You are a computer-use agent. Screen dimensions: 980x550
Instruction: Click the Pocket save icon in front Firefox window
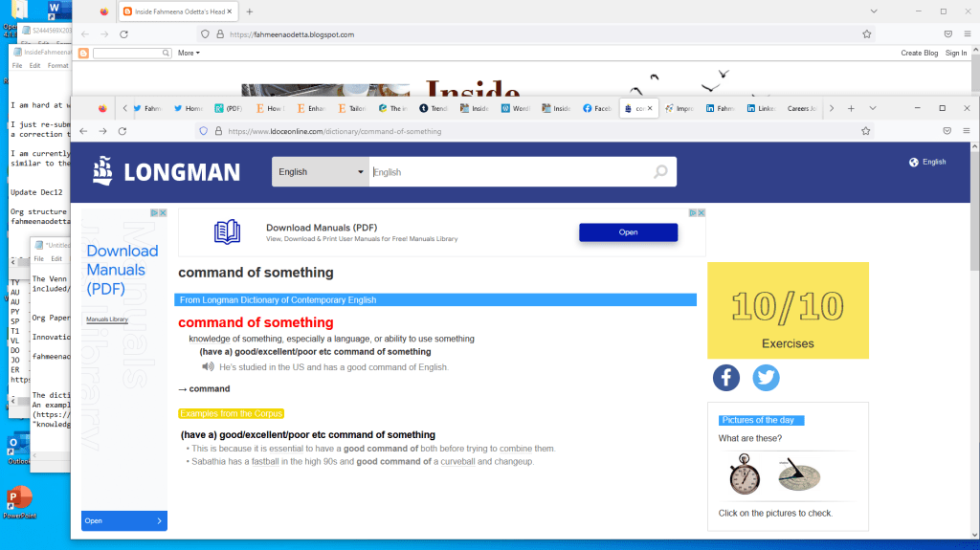[x=947, y=131]
